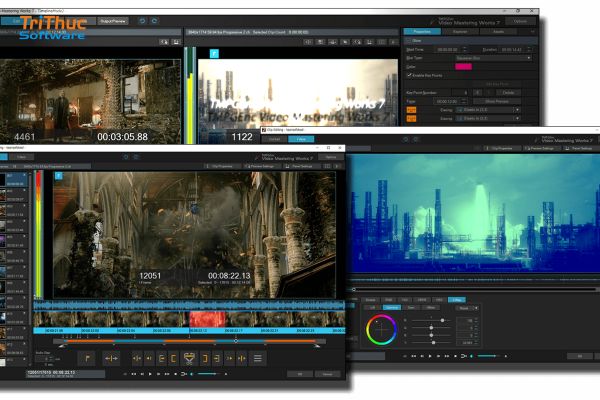Click the Option button in back window

pyautogui.click(x=520, y=21)
